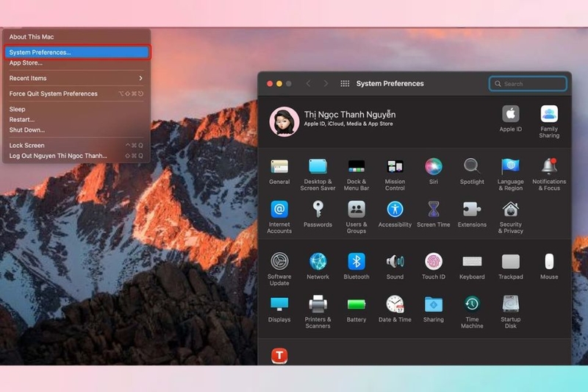Viewport: 588px width, 392px height.
Task: Minimize System Preferences with yellow button
Action: (279, 84)
